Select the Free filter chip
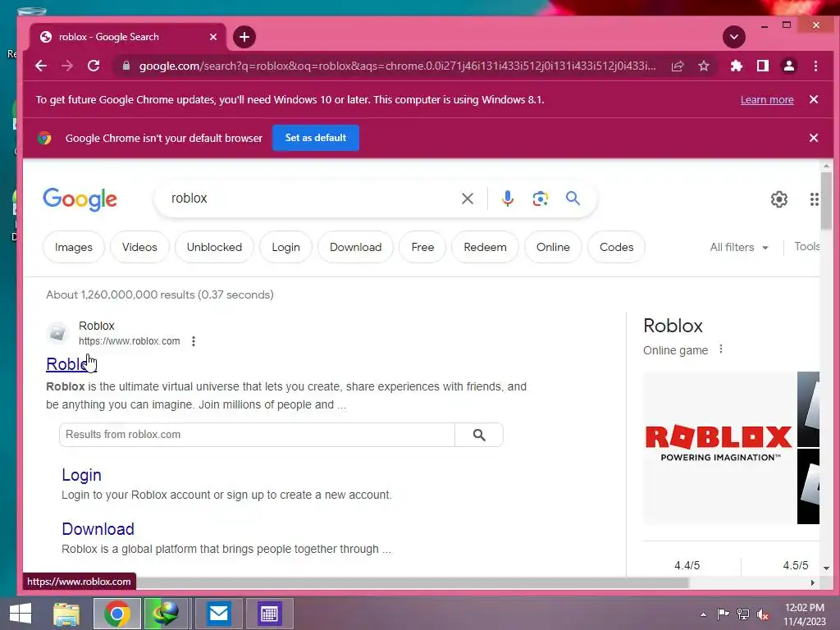Screen dimensions: 840x630 (x=422, y=247)
